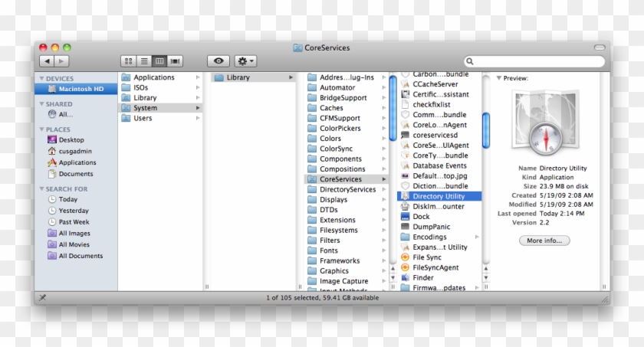Switch to column view
Image resolution: width=644 pixels, height=347 pixels.
pyautogui.click(x=159, y=61)
